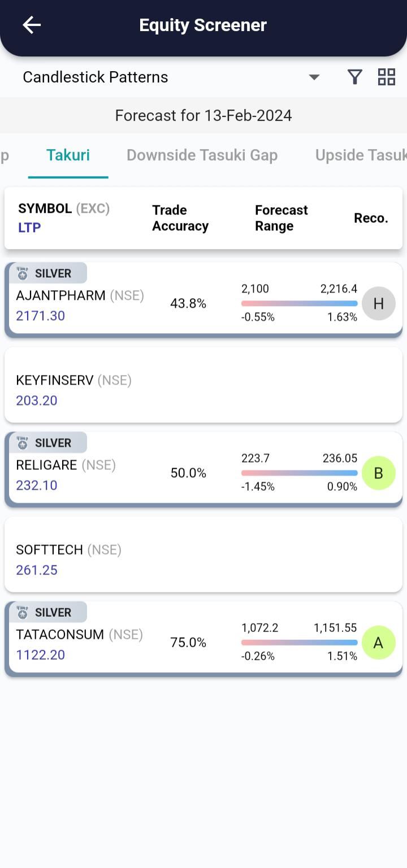This screenshot has height=868, width=407.
Task: Select the Takuri tab
Action: [68, 155]
